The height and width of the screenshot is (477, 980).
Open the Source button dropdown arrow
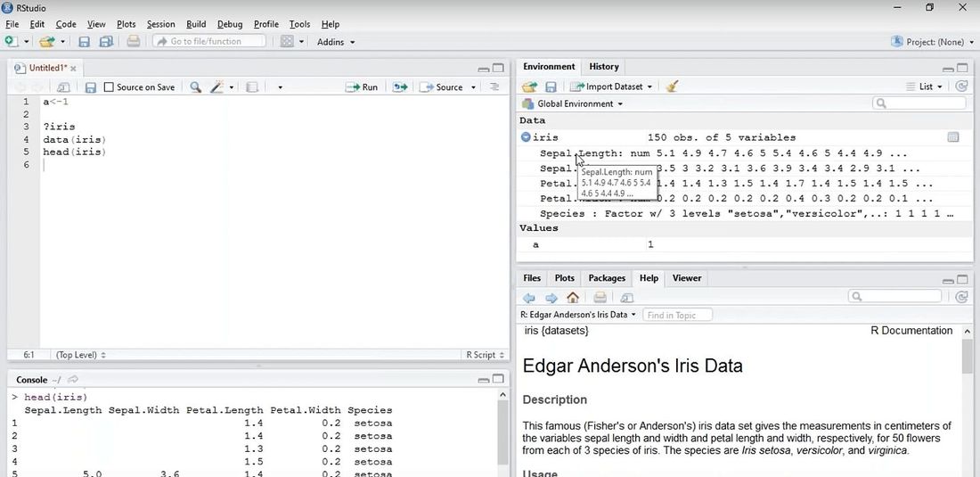coord(473,87)
